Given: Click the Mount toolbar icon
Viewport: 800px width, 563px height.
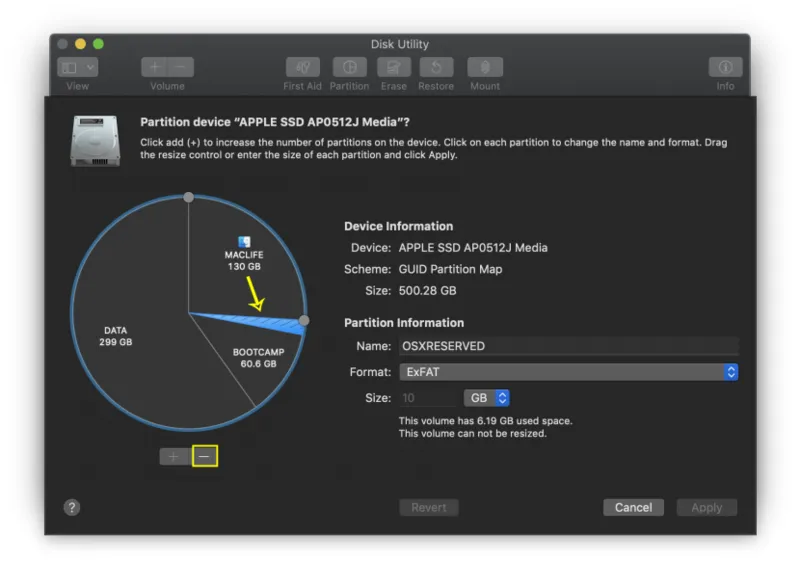Looking at the screenshot, I should [485, 67].
